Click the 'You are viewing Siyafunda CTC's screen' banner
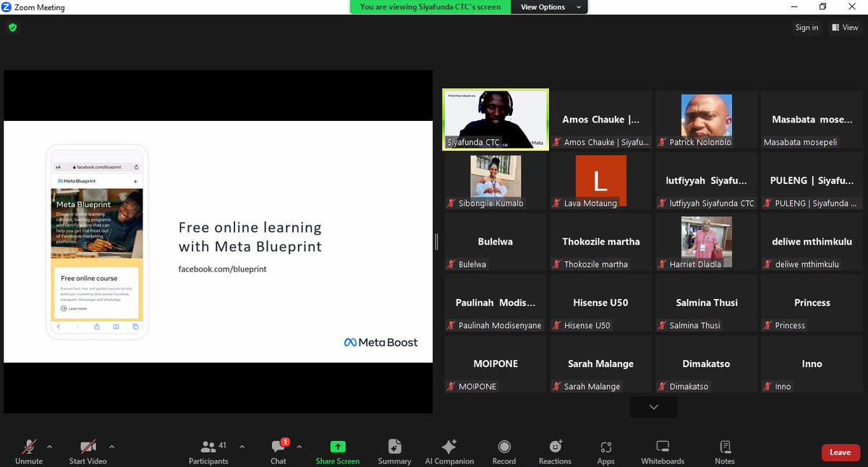 click(x=430, y=7)
